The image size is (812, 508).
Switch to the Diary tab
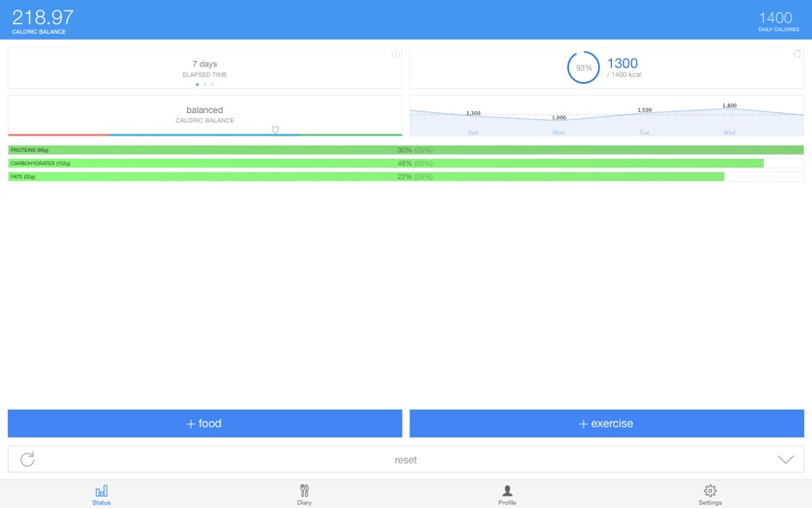[x=304, y=494]
